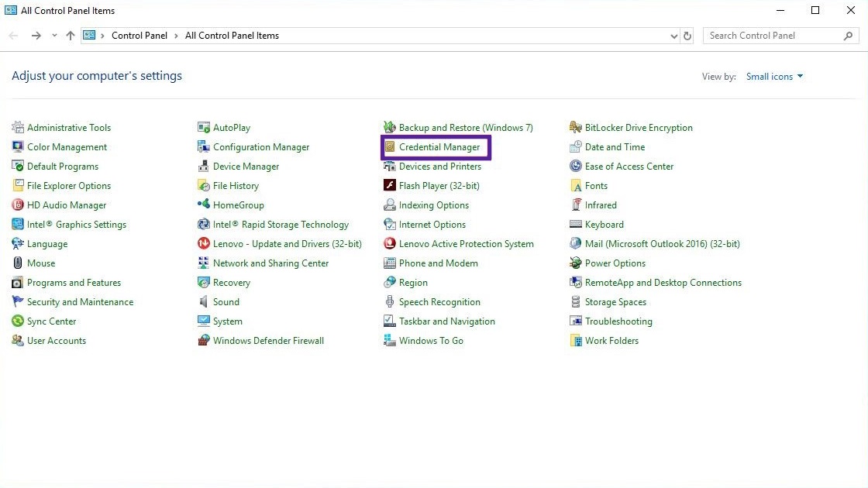Open the Device Manager icon
The height and width of the screenshot is (488, 868).
[x=204, y=167]
